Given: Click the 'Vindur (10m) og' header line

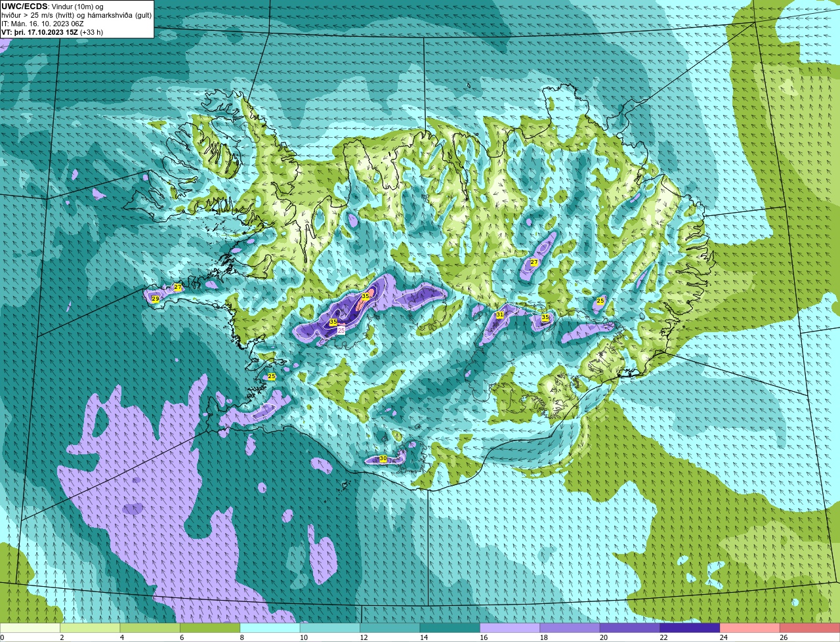Looking at the screenshot, I should tap(77, 7).
